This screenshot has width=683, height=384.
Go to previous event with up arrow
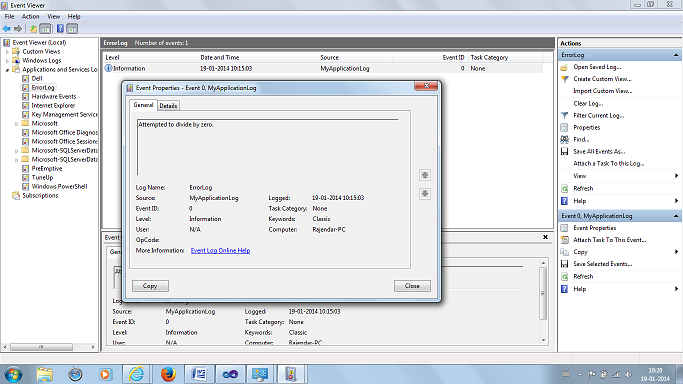click(x=425, y=175)
